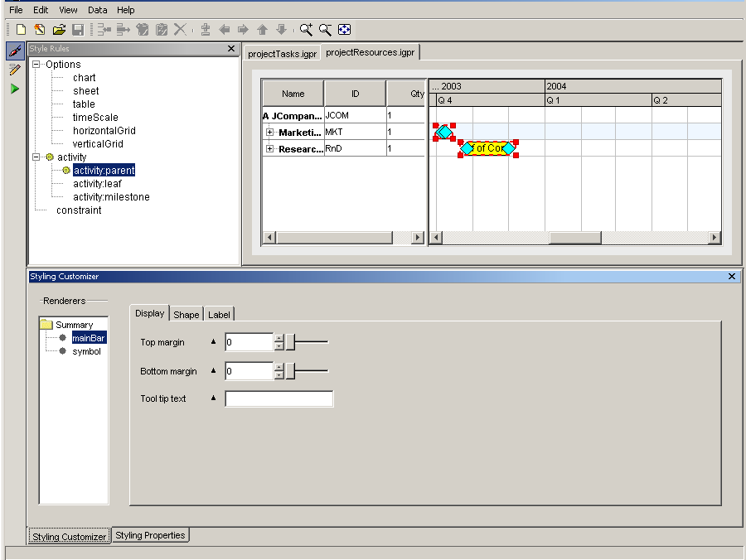Click the New document toolbar icon
746x560 pixels.
pyautogui.click(x=22, y=30)
